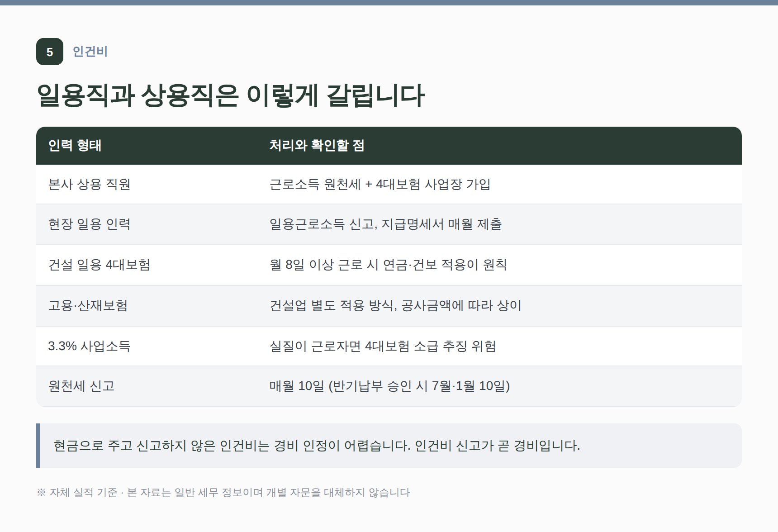Image resolution: width=778 pixels, height=532 pixels.
Task: Click the section number 5 badge
Action: (50, 52)
